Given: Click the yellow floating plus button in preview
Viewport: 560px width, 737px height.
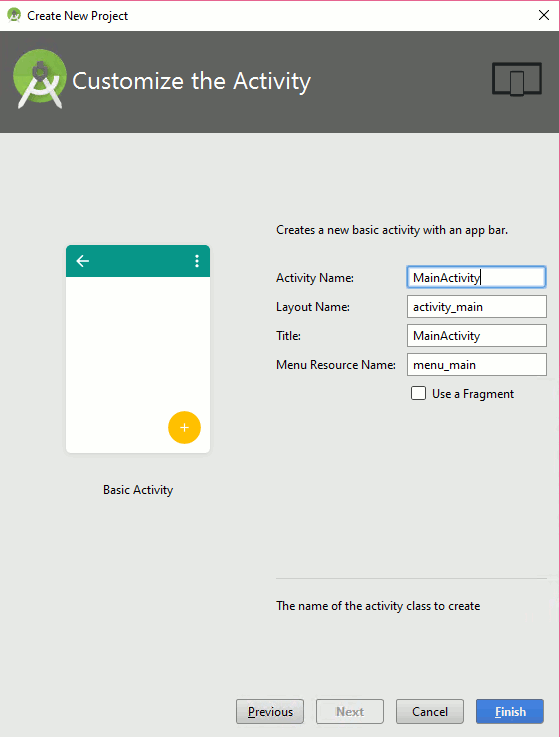Looking at the screenshot, I should pos(184,427).
